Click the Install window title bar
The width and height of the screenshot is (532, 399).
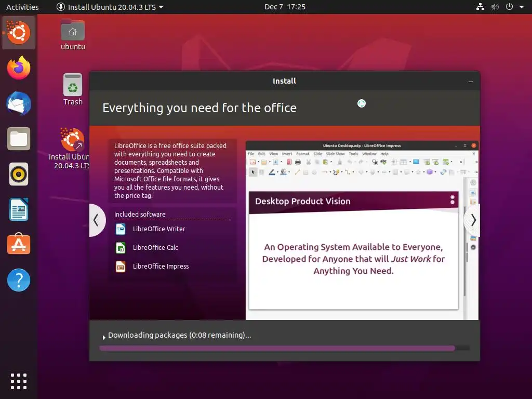point(284,81)
